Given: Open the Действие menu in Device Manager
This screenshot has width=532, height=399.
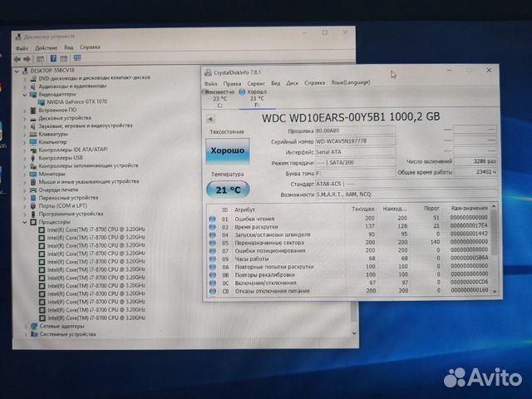Looking at the screenshot, I should tap(47, 48).
